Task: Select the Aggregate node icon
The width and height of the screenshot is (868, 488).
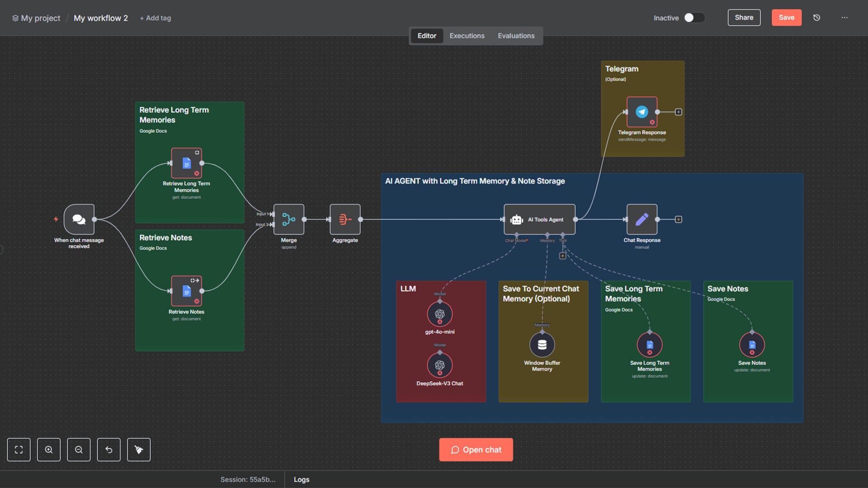Action: 345,220
